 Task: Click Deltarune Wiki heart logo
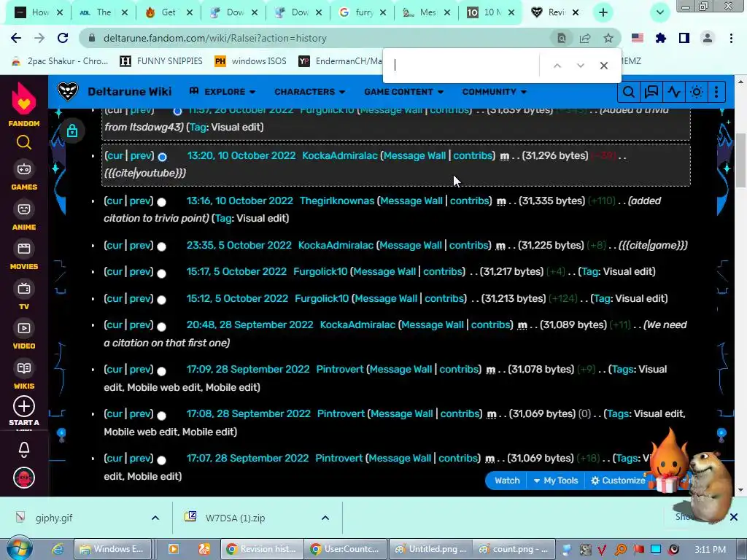(x=67, y=91)
